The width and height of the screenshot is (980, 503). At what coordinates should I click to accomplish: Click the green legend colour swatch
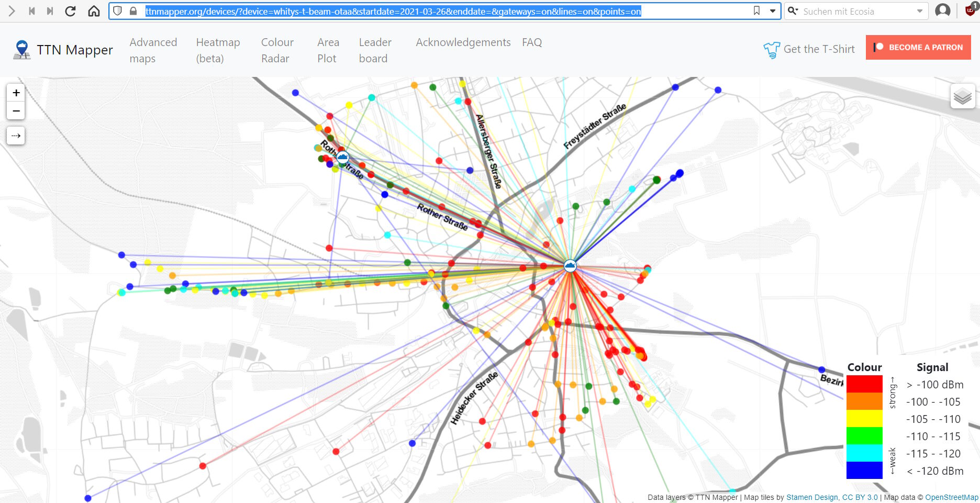(x=864, y=436)
